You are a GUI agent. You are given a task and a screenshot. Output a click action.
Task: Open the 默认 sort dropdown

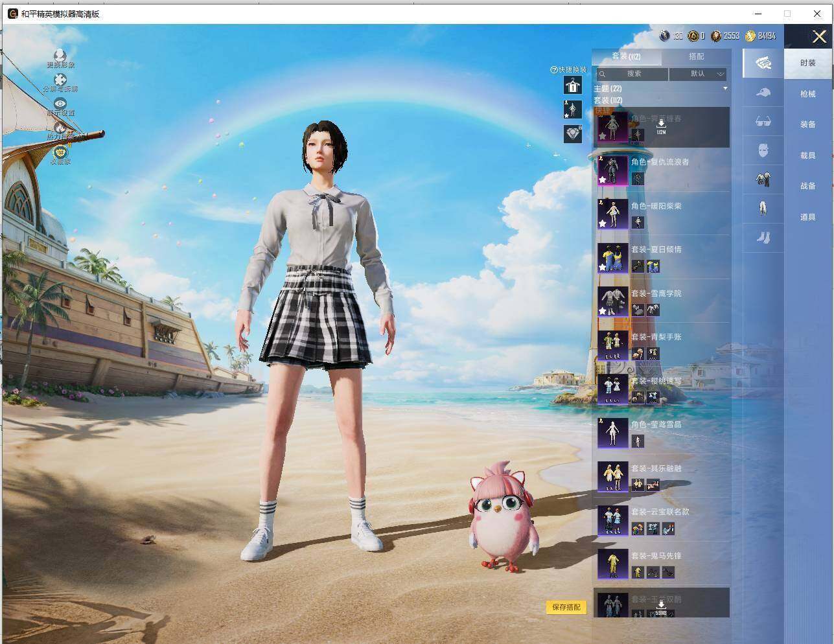point(698,74)
